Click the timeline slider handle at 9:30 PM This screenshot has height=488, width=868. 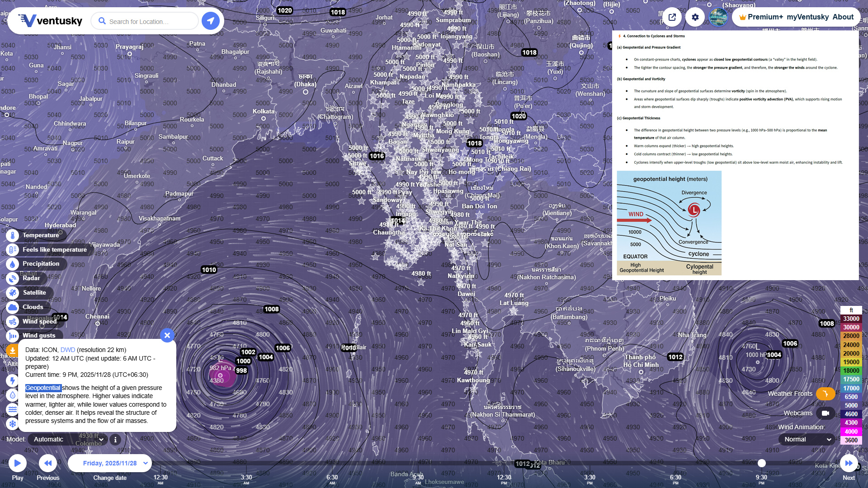click(762, 463)
